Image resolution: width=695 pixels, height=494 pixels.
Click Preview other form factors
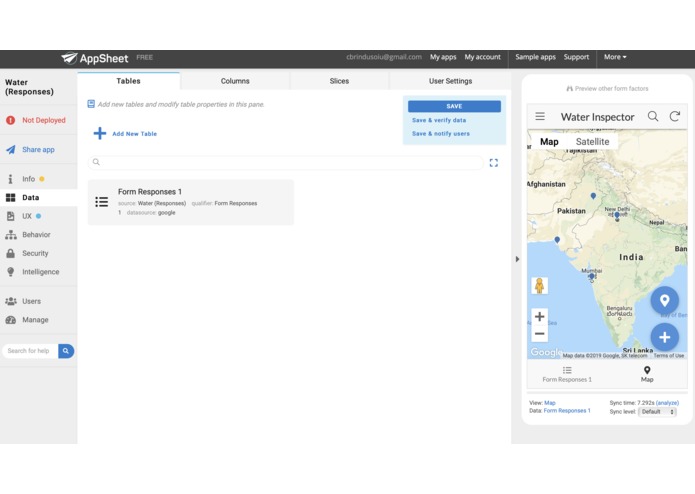tap(607, 89)
